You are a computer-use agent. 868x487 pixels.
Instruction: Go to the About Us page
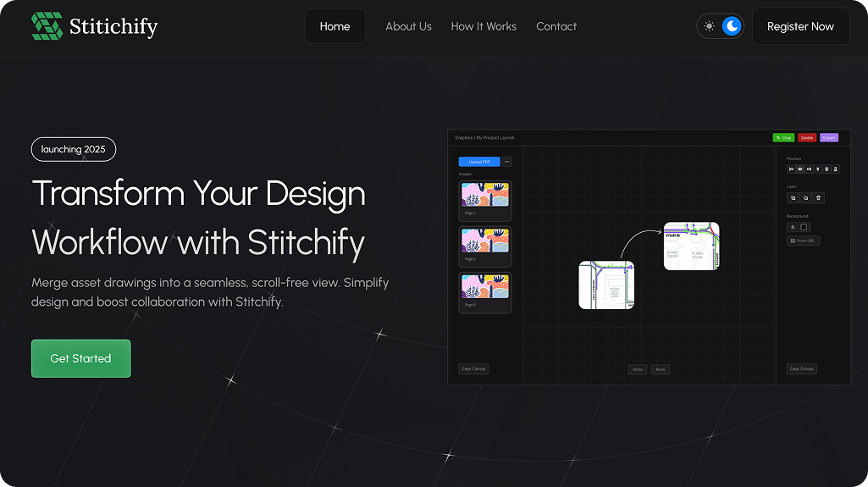[408, 26]
